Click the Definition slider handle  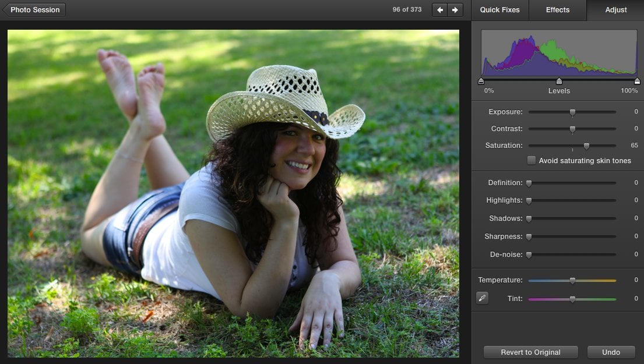(529, 183)
